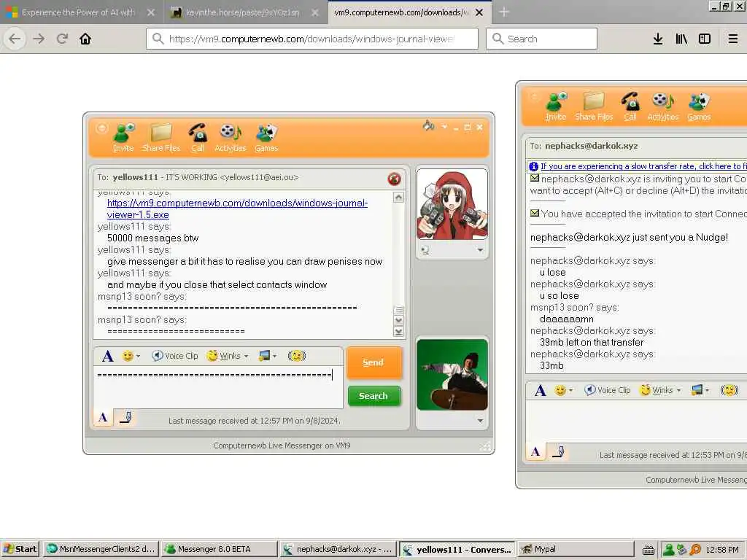Image resolution: width=747 pixels, height=560 pixels.
Task: Open Winks menu in yellows111 window
Action: [x=228, y=356]
